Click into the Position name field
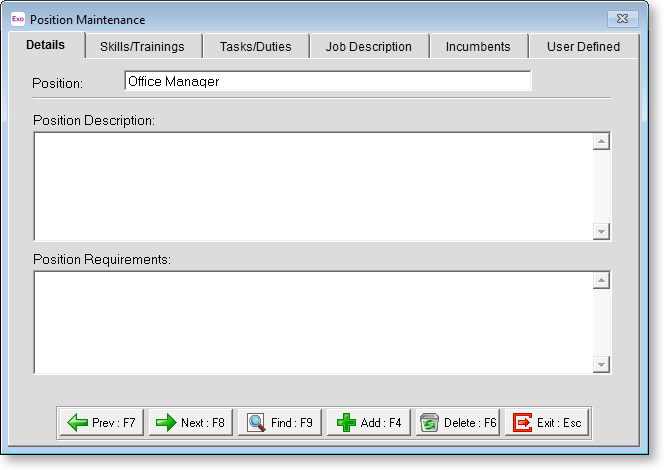The image size is (664, 470). pyautogui.click(x=327, y=82)
